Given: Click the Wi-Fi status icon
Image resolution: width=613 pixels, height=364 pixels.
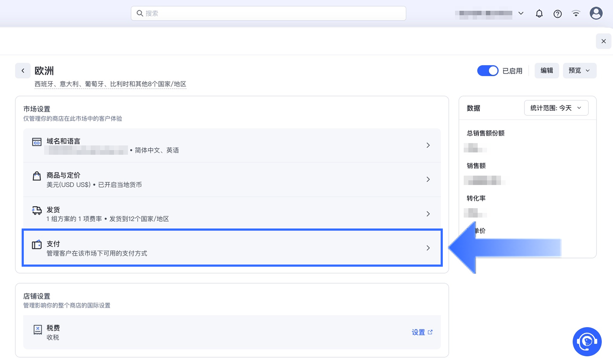Looking at the screenshot, I should pyautogui.click(x=576, y=14).
